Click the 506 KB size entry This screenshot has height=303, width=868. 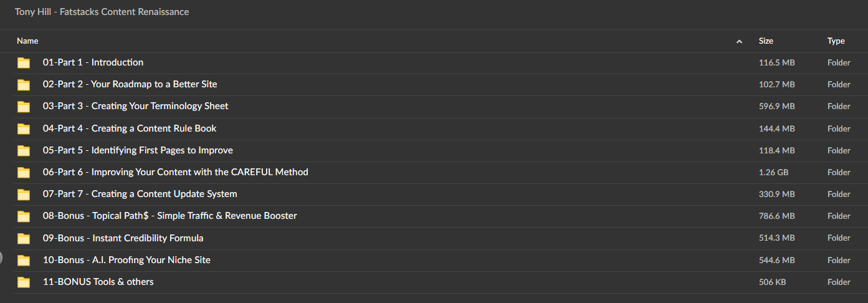(772, 282)
